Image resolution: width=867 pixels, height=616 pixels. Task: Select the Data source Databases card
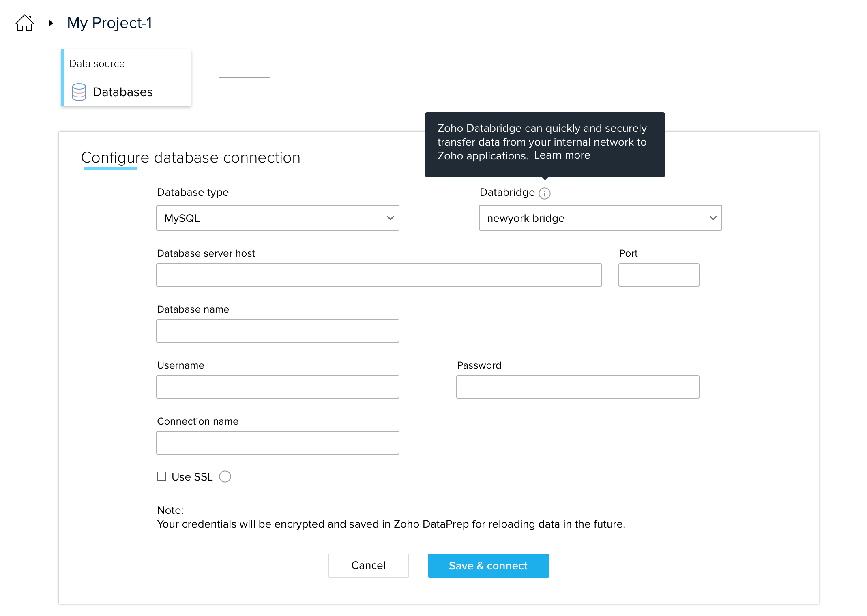126,78
